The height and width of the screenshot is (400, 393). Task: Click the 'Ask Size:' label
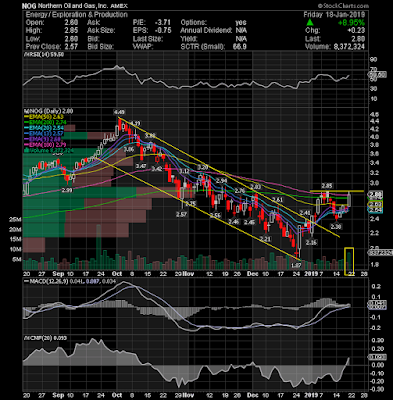(x=101, y=31)
